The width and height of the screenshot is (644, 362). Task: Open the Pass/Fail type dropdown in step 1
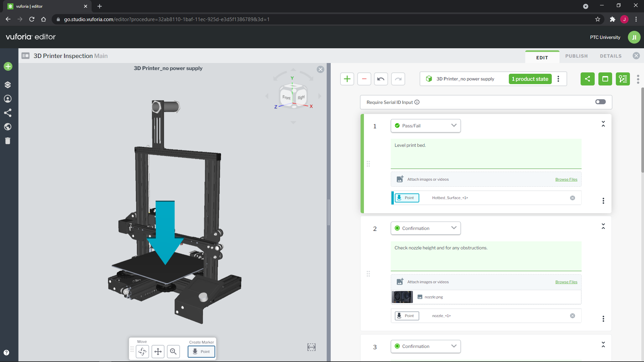coord(426,126)
